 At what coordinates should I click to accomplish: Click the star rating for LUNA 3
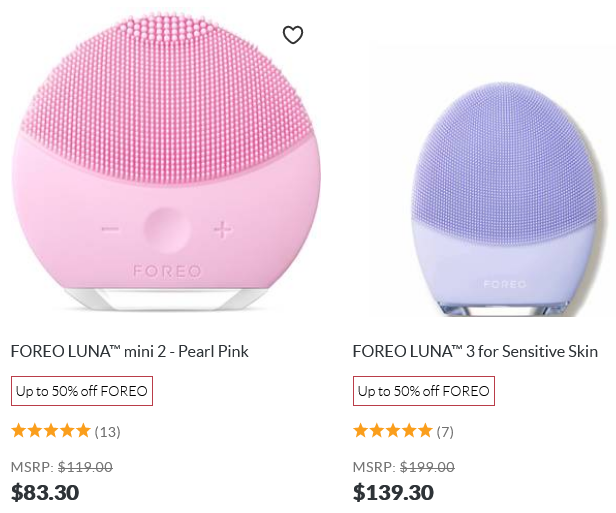(392, 431)
